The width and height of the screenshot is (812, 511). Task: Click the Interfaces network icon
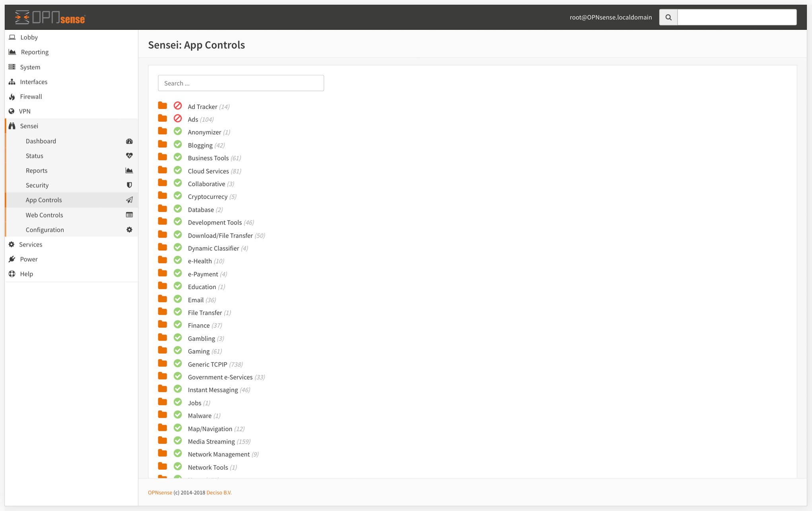12,81
